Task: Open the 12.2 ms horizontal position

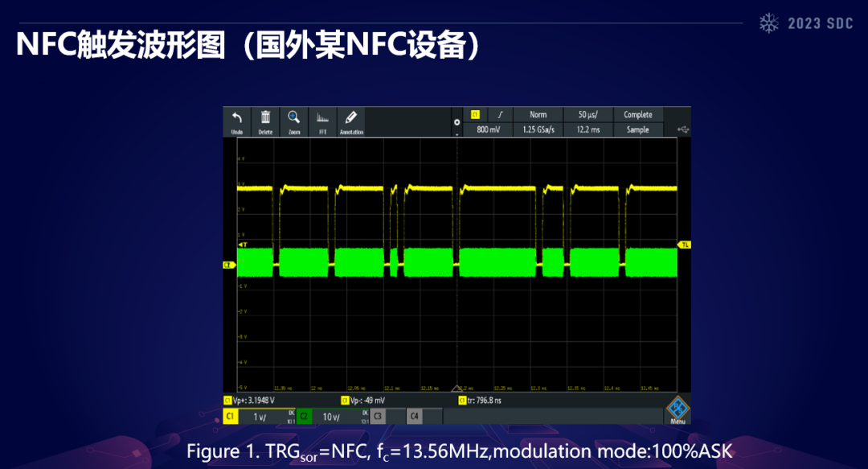Action: pos(588,130)
